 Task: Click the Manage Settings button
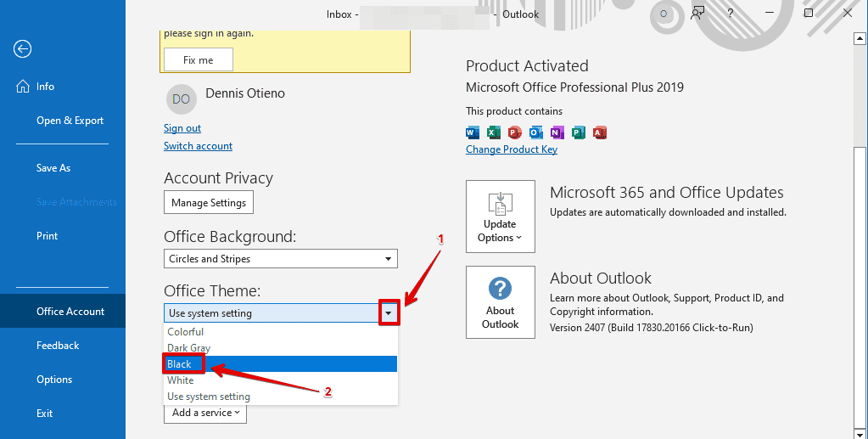point(209,202)
